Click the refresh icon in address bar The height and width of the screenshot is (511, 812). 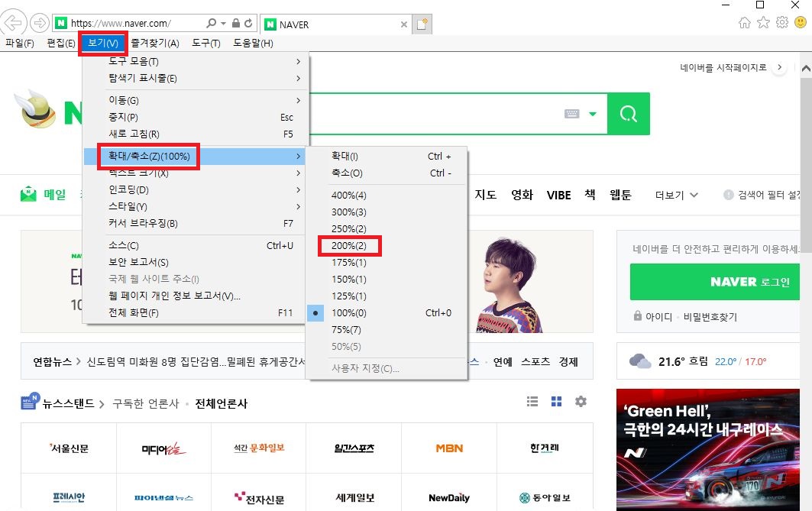248,24
